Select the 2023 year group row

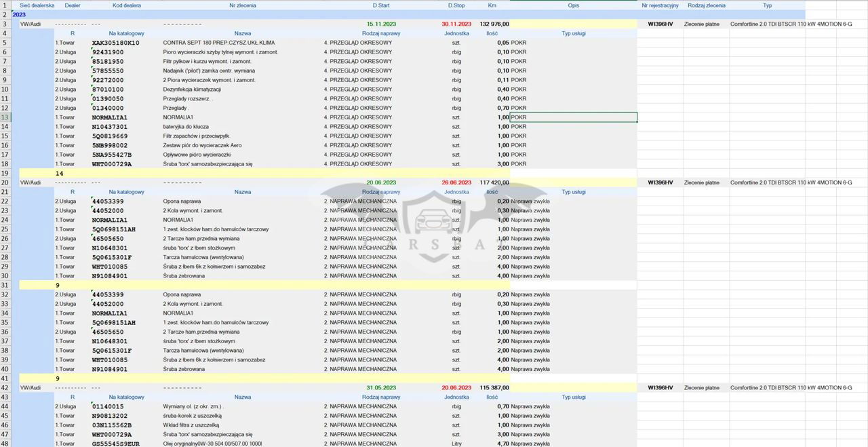(x=20, y=14)
